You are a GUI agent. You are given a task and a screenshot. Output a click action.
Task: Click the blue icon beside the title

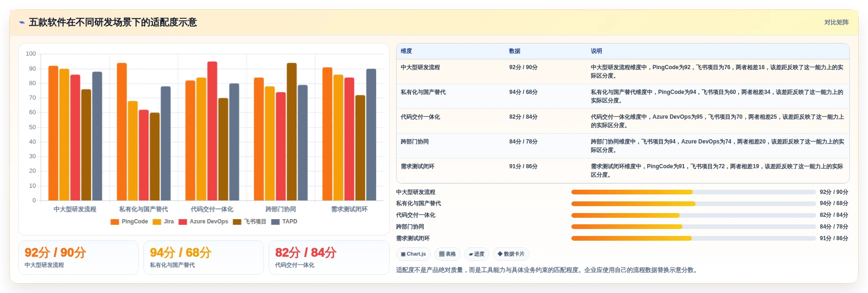tap(22, 22)
